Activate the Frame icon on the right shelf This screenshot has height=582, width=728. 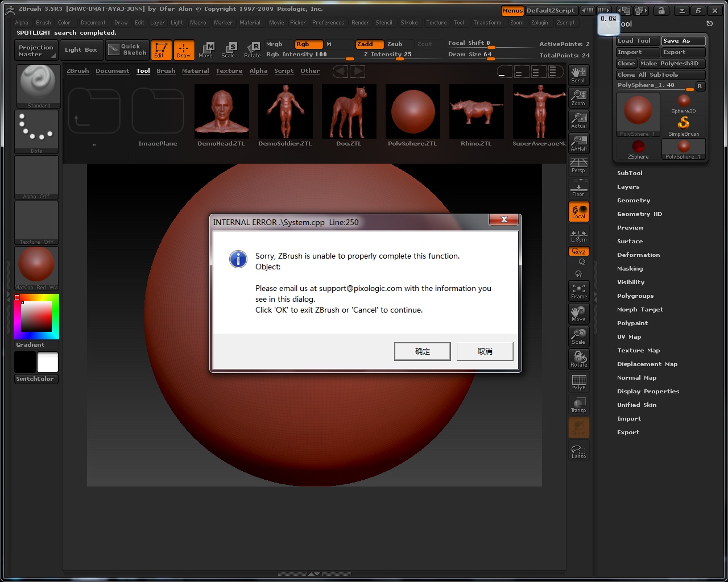[578, 291]
